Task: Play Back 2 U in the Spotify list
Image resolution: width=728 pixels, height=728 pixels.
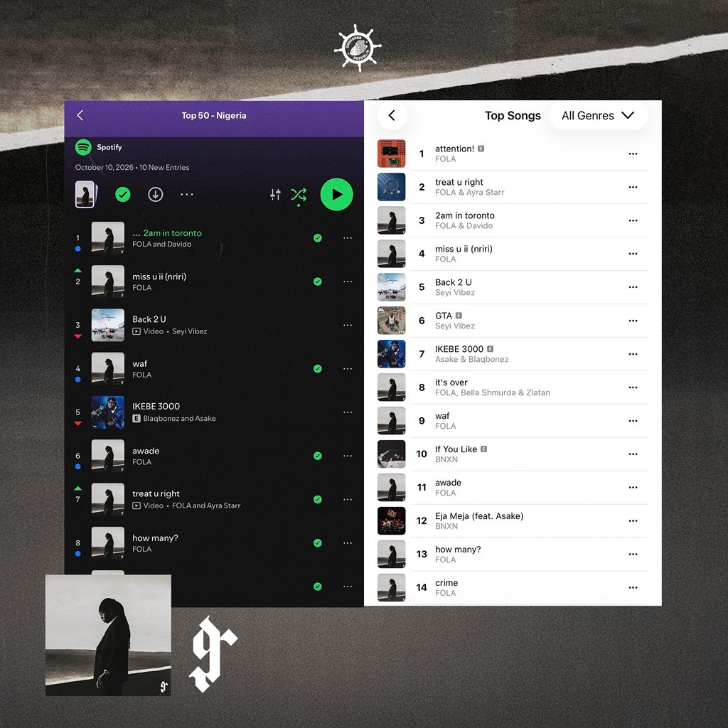Action: coord(213,325)
